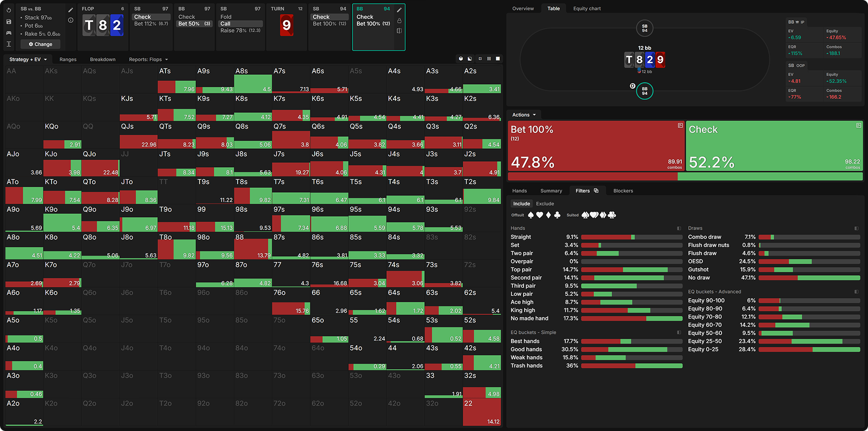
Task: Expand the Reports: Flops dropdown
Action: coord(148,59)
